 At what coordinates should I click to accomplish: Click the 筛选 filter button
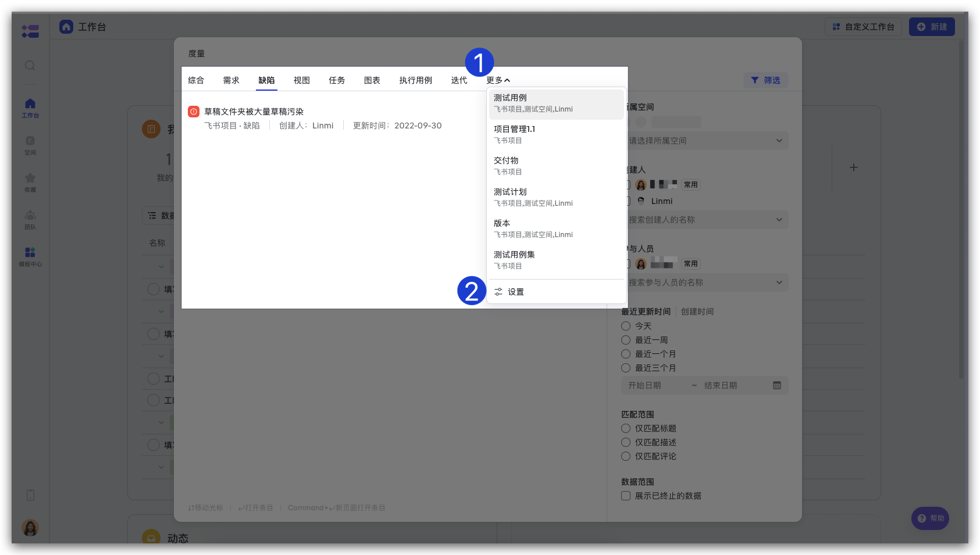(x=765, y=80)
